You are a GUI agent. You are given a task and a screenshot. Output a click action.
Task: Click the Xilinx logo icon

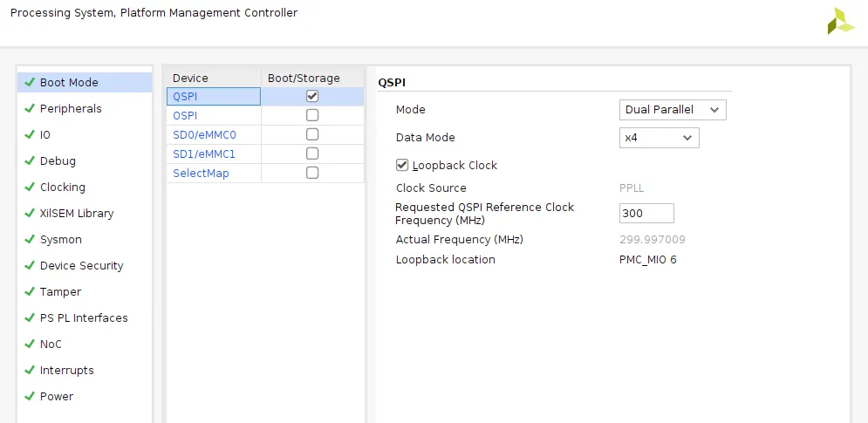pyautogui.click(x=841, y=22)
